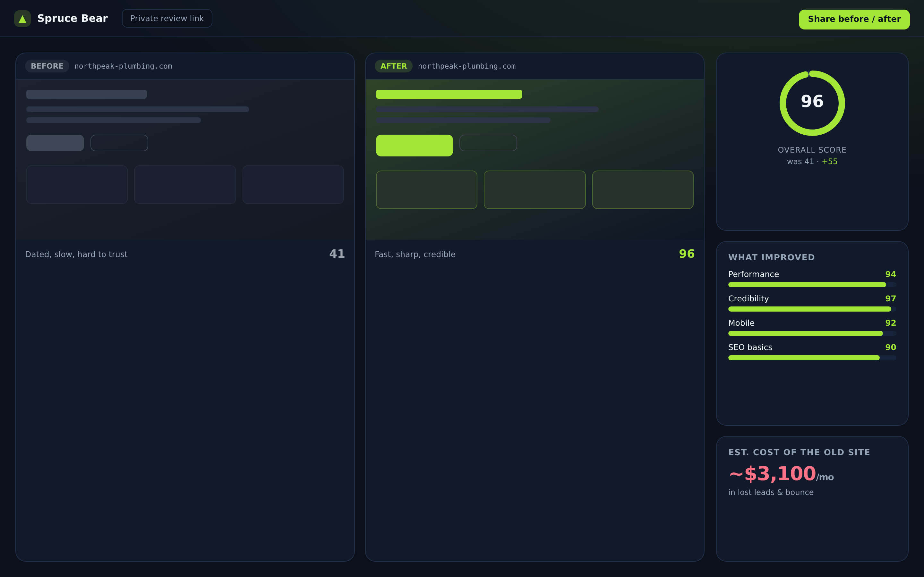Click the green call-to-action button in After preview
The image size is (924, 577).
coord(414,146)
